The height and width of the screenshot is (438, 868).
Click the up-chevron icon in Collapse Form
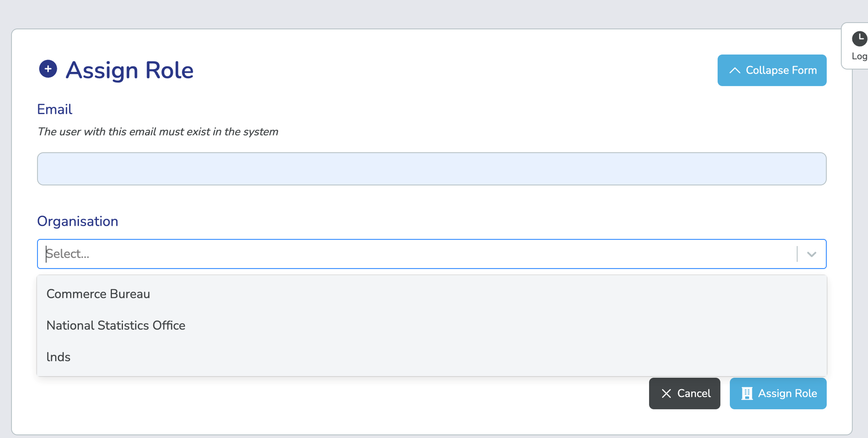(x=735, y=70)
